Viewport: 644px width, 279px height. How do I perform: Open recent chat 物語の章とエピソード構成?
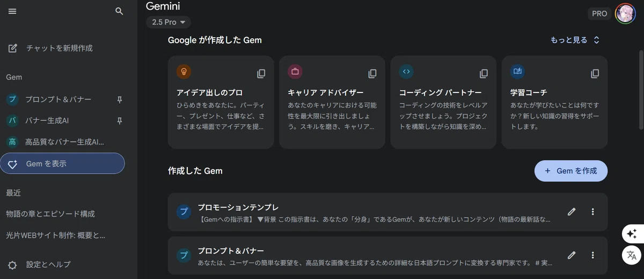point(50,213)
